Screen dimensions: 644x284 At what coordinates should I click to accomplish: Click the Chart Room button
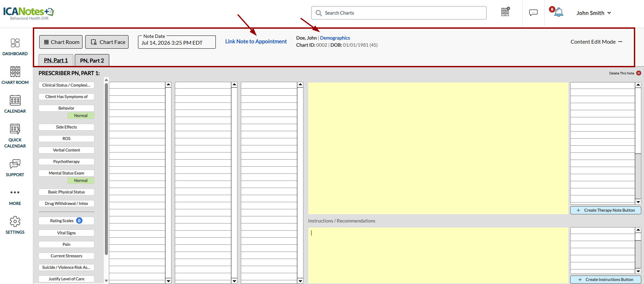tap(61, 42)
